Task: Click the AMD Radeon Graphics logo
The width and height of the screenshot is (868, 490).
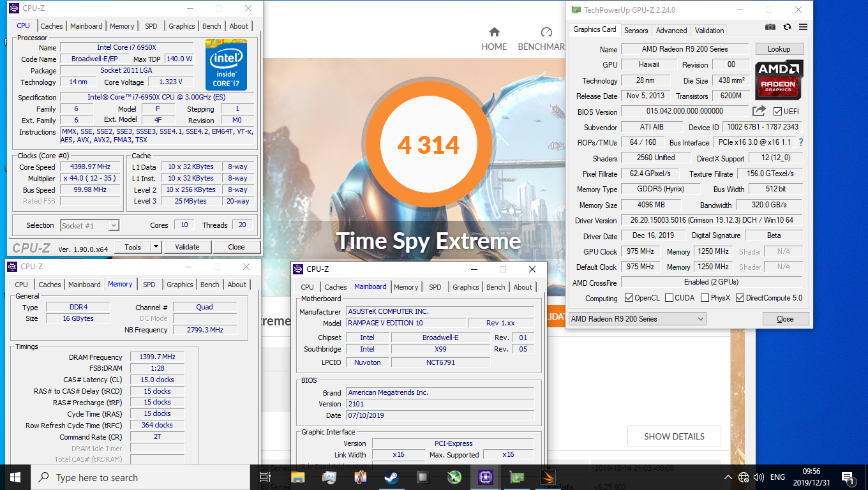Action: coord(779,81)
